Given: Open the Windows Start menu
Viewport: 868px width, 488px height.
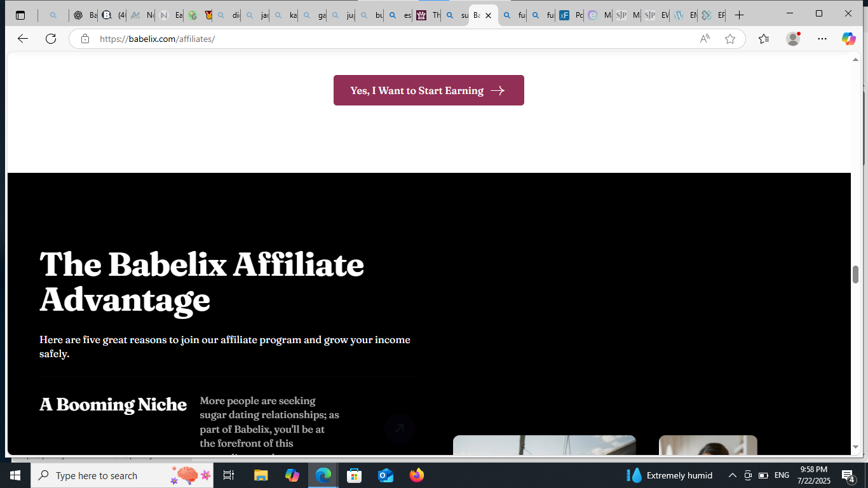Looking at the screenshot, I should pos(15,475).
